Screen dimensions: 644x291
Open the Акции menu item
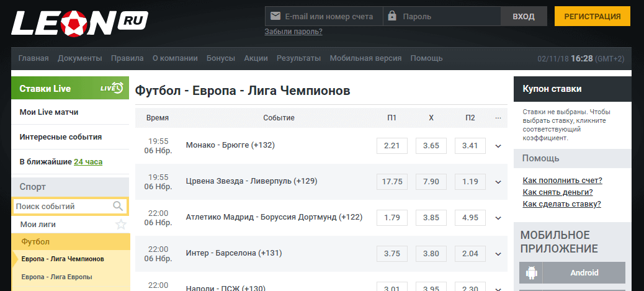click(x=256, y=58)
